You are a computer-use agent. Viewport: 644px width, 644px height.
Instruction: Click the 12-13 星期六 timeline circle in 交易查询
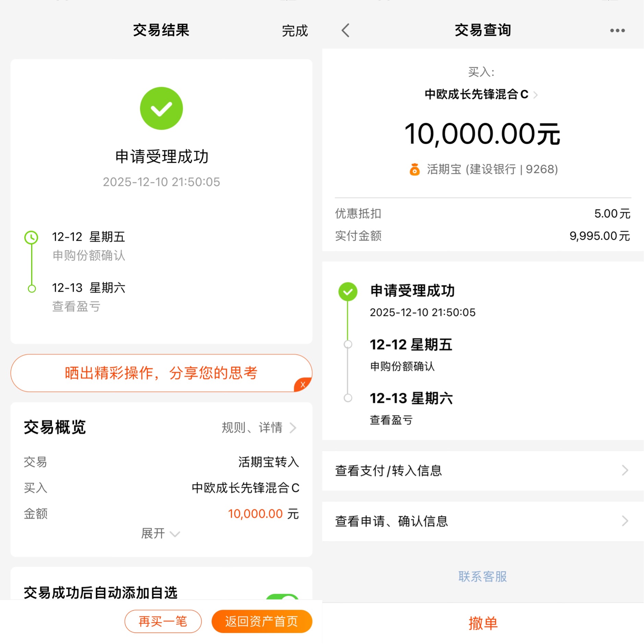(x=348, y=398)
